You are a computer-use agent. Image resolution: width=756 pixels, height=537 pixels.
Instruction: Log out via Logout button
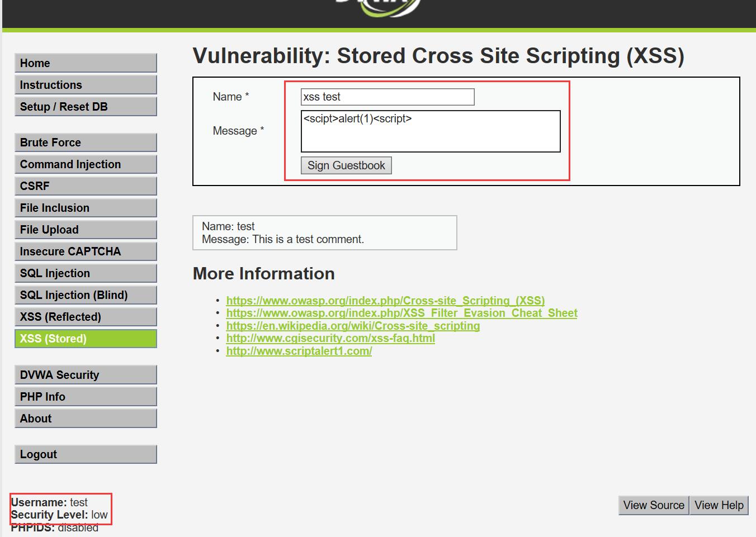point(86,454)
